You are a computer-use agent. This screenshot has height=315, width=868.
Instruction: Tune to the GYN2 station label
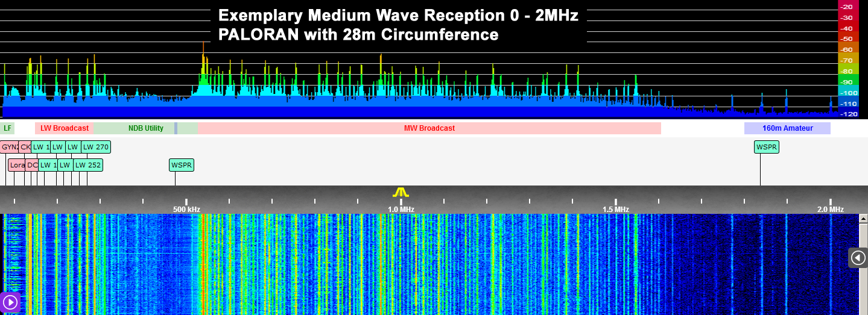click(9, 147)
